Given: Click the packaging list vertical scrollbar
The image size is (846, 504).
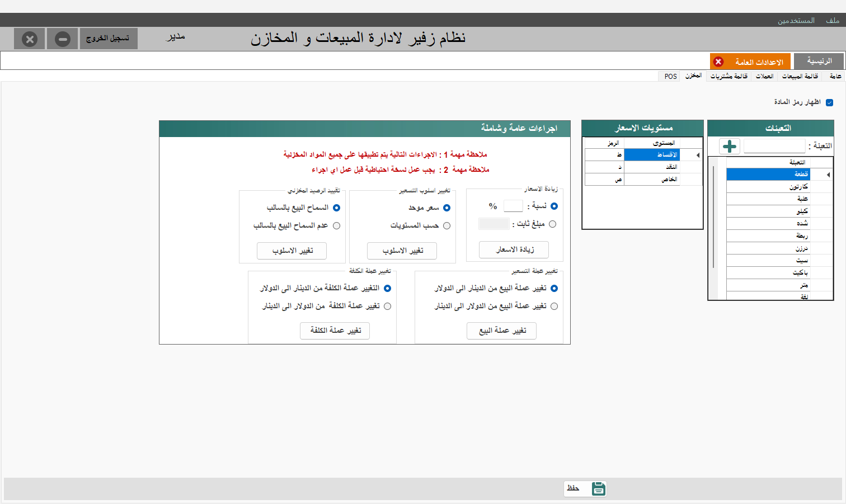Looking at the screenshot, I should [714, 217].
